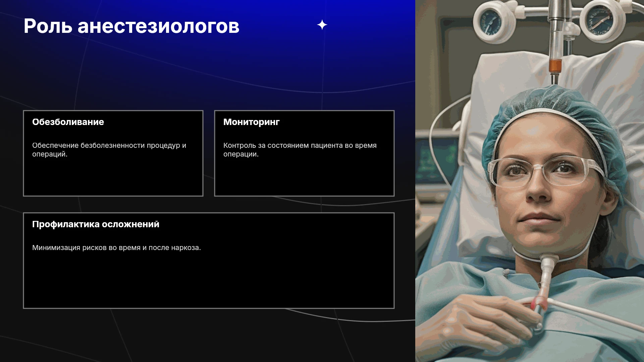The width and height of the screenshot is (644, 362).
Task: Click the Профилактика осложнений heading
Action: click(x=96, y=224)
